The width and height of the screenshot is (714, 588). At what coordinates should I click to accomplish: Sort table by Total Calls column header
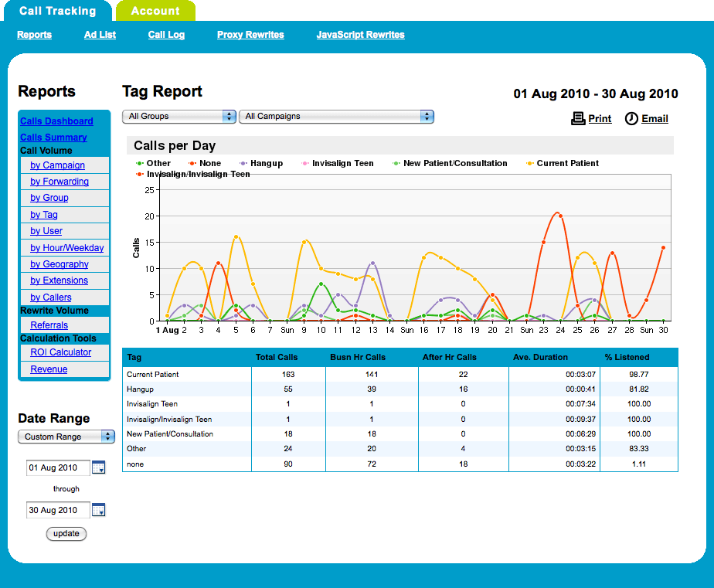tap(277, 357)
